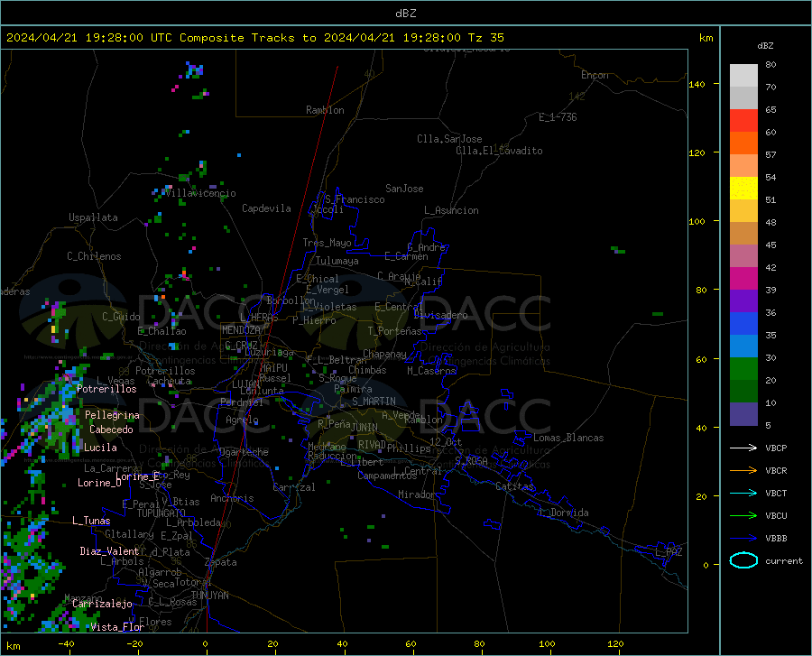The height and width of the screenshot is (656, 812).
Task: Click the Catitas map label
Action: point(515,486)
